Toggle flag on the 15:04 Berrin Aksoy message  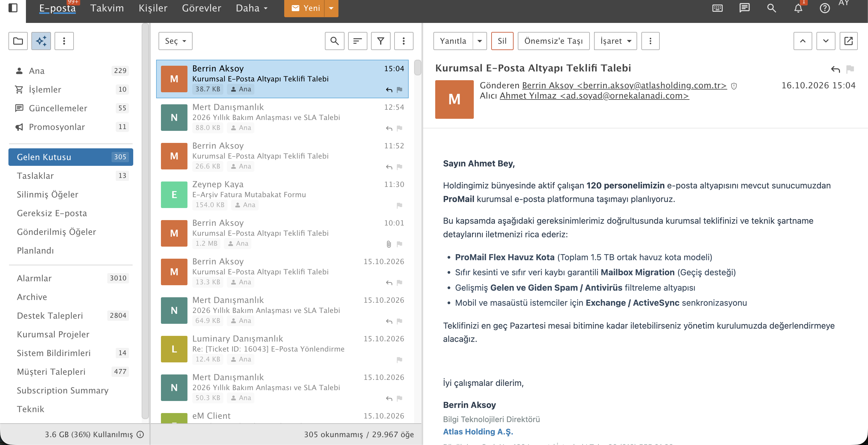coord(399,90)
